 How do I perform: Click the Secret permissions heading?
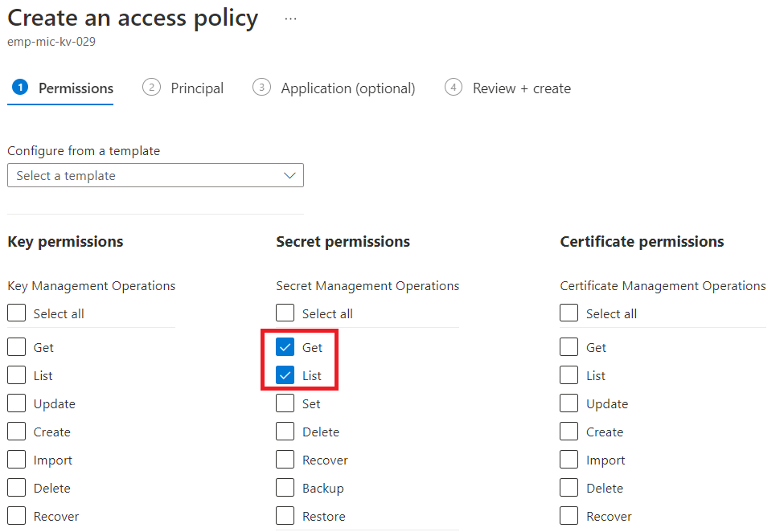pyautogui.click(x=343, y=242)
